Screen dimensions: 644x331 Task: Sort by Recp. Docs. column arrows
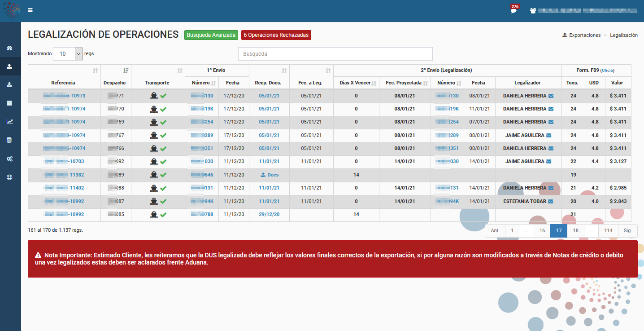284,71
